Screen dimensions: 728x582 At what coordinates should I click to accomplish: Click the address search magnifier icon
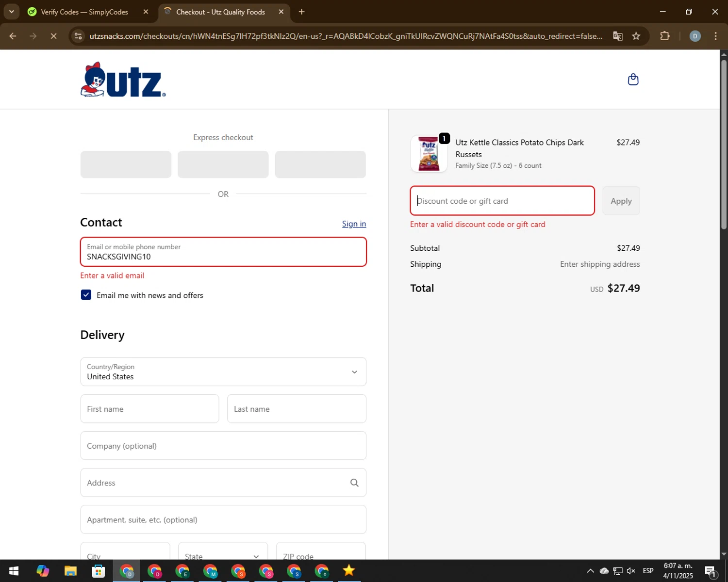[x=354, y=483]
